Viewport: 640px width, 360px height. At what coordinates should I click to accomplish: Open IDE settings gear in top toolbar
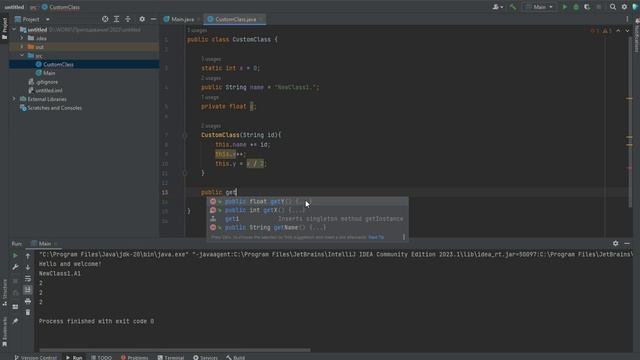pyautogui.click(x=624, y=7)
